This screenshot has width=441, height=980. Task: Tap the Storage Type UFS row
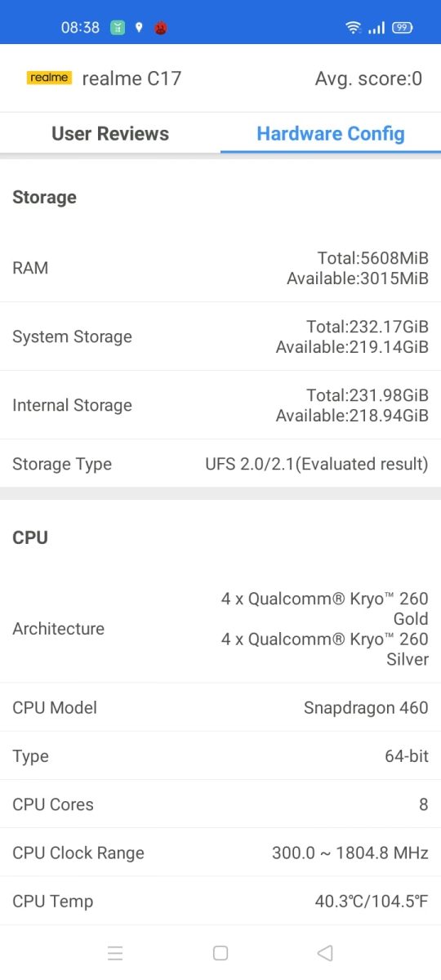pos(220,464)
